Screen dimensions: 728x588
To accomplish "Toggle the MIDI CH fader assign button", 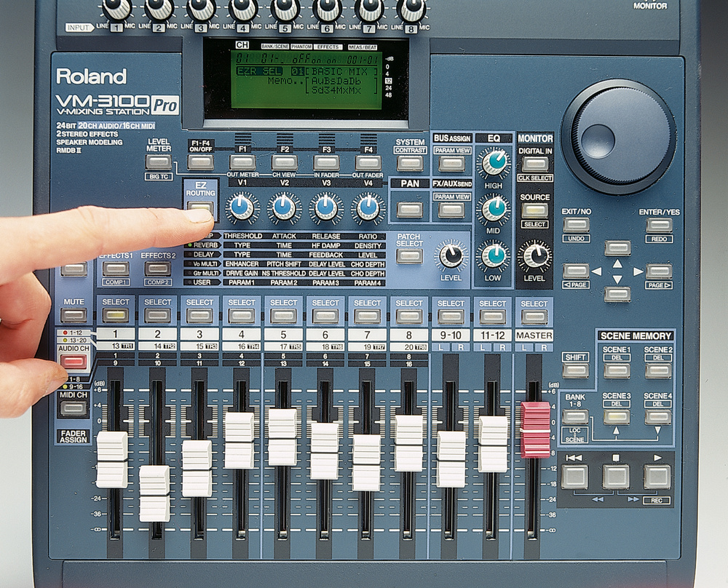I will pos(74,408).
